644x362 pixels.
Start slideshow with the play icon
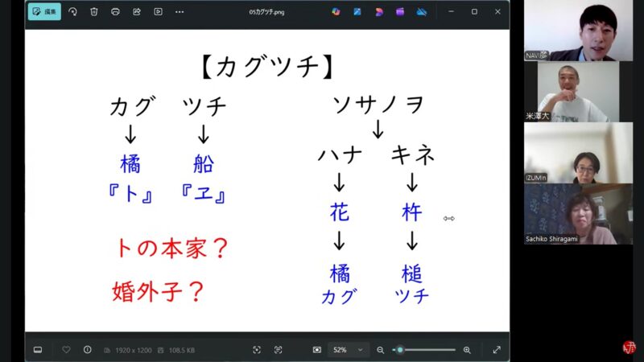[x=158, y=11]
